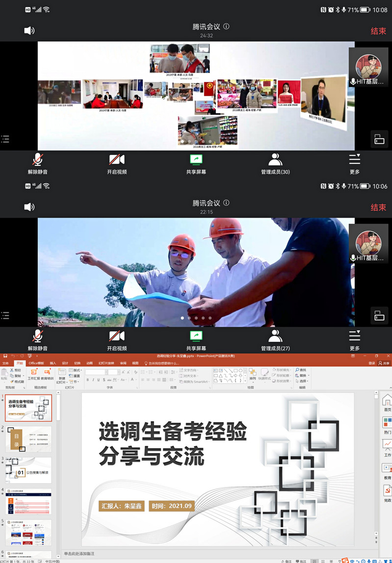Viewport: 392px width, 563px height.
Task: Click the 工作汇报 template icon
Action: [34, 373]
